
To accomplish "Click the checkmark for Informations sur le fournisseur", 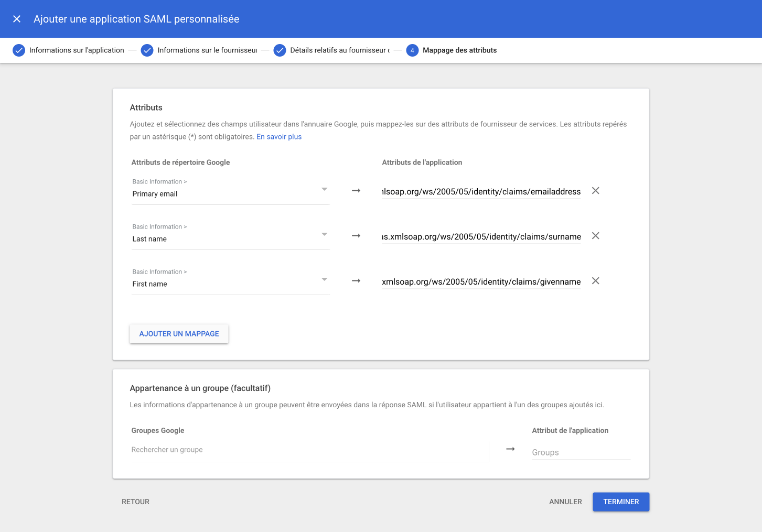I will [147, 50].
